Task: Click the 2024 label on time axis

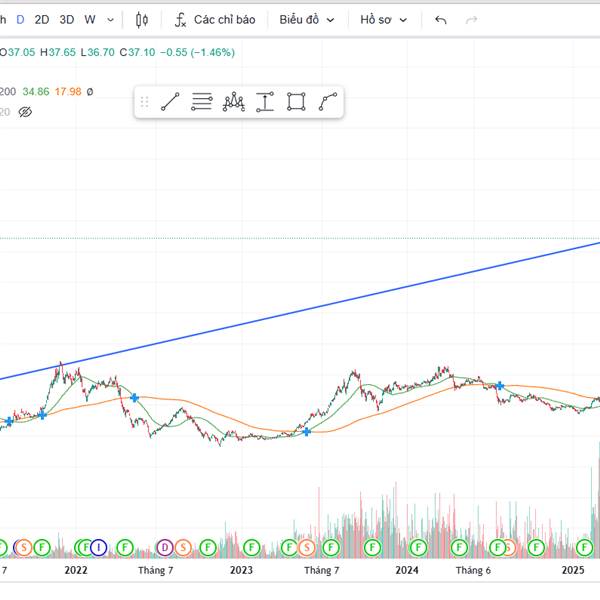Action: (407, 570)
